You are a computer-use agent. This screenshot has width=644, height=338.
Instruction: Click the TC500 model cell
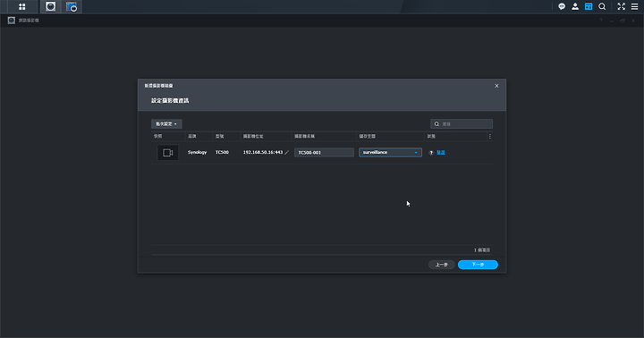(222, 152)
